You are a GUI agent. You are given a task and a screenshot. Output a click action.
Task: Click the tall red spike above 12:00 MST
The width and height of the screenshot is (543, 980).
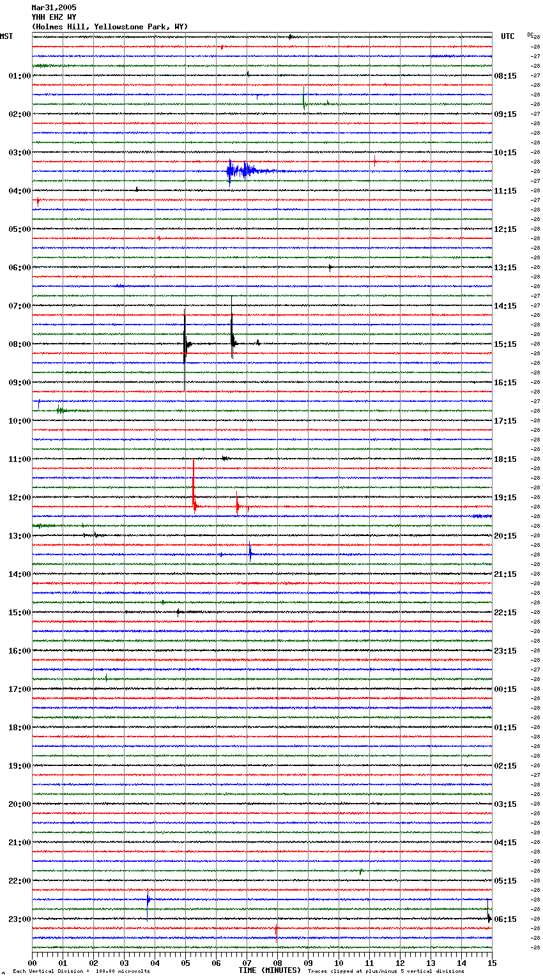(x=194, y=487)
